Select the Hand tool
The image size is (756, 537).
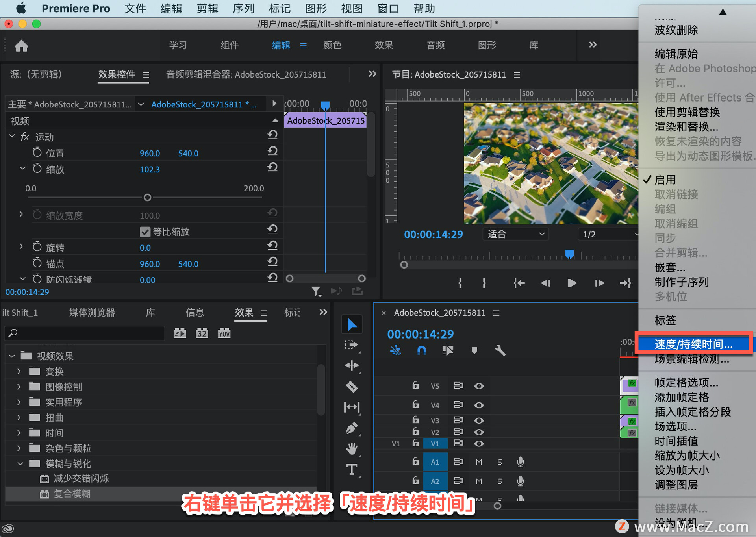coord(352,449)
